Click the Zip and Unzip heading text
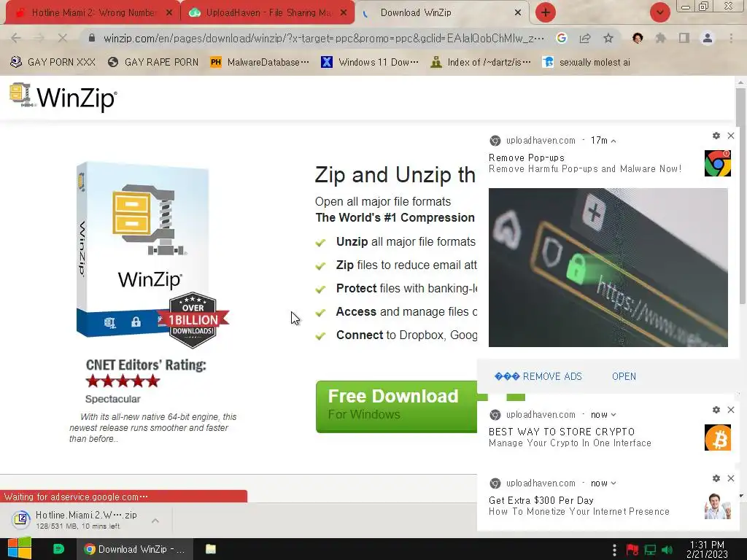 [x=395, y=175]
